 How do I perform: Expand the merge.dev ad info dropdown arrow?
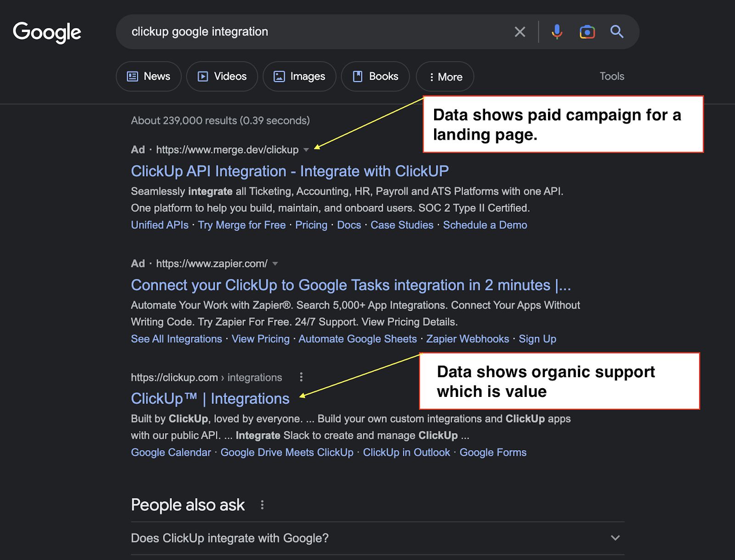coord(306,150)
